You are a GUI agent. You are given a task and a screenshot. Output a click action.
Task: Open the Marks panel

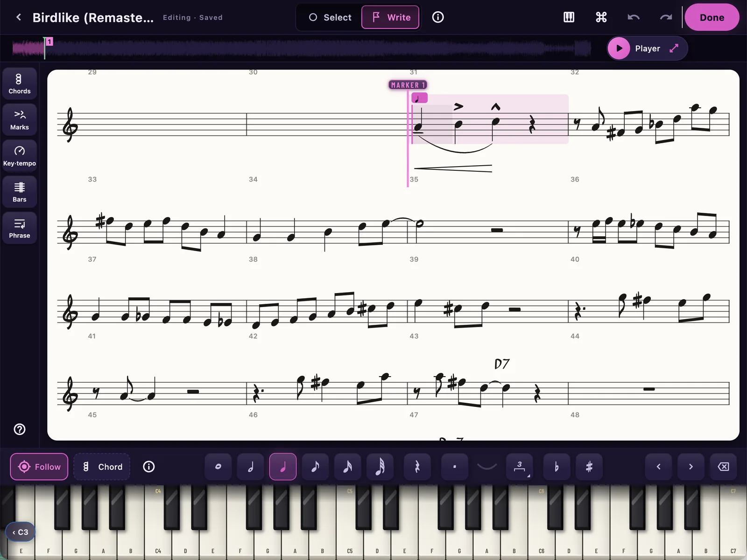pos(20,119)
